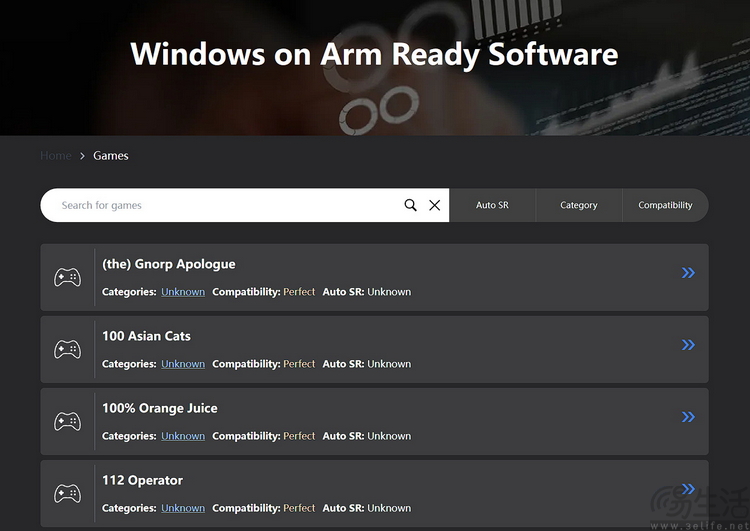Open the Category filter dropdown
The image size is (750, 531).
[578, 205]
